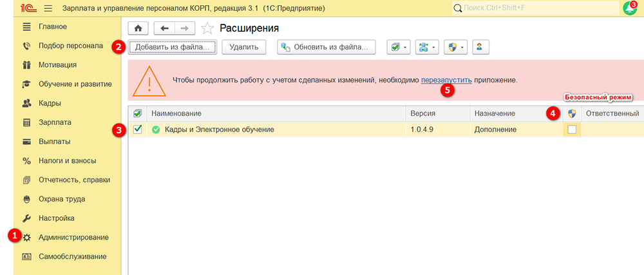The width and height of the screenshot is (644, 275).
Task: Click the check-all column header icon
Action: point(138,113)
